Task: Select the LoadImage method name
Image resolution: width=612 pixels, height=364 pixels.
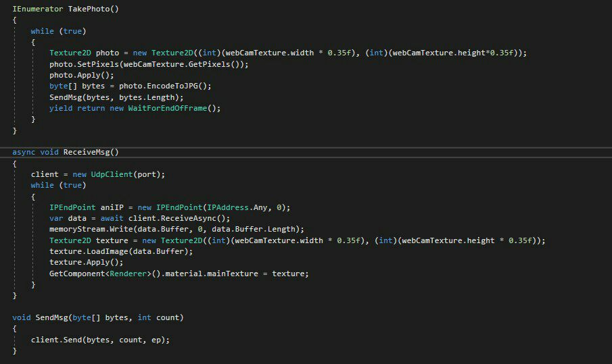Action: [x=107, y=251]
